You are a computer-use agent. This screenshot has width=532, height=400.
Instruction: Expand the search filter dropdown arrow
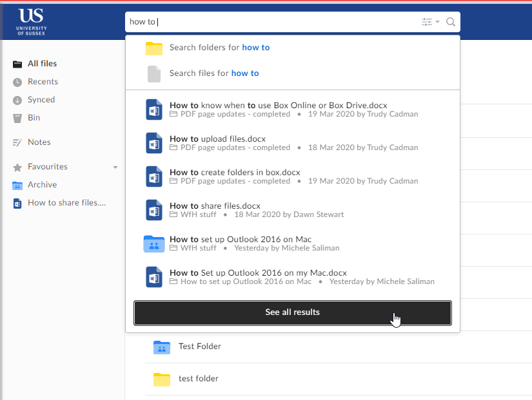click(437, 22)
